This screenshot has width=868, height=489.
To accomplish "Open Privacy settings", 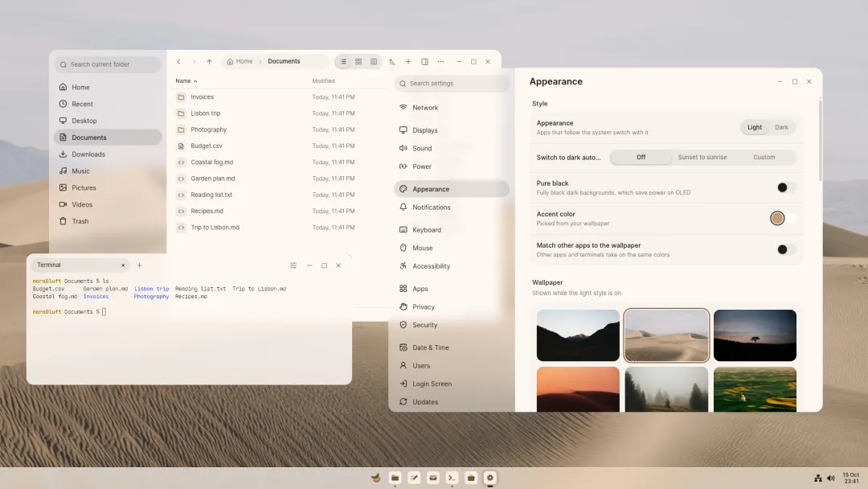I will (451, 306).
